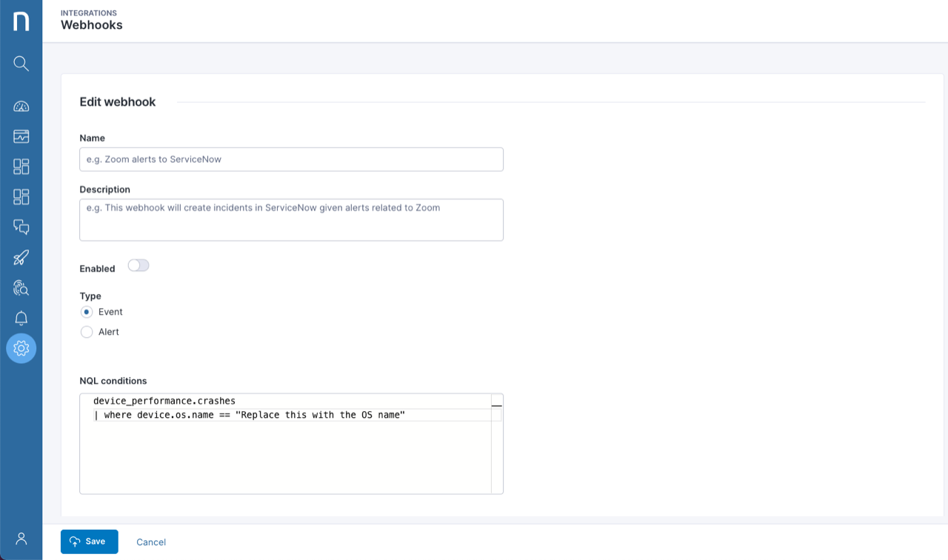Image resolution: width=948 pixels, height=560 pixels.
Task: Select the Event type radio button
Action: click(87, 312)
